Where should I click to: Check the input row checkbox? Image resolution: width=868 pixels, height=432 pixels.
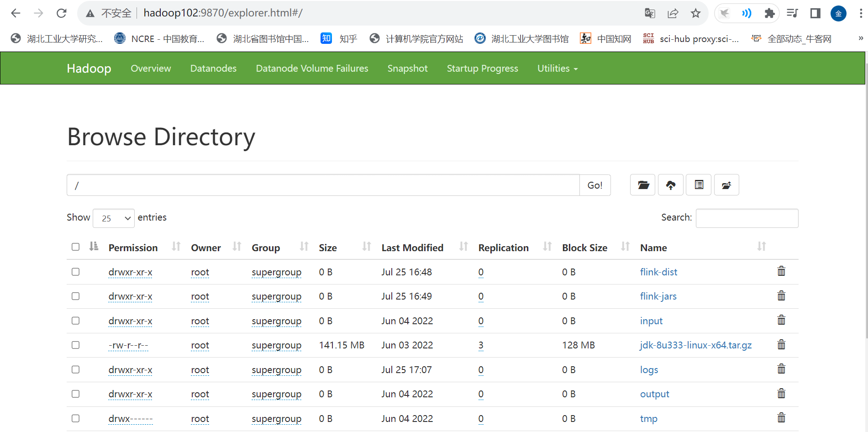pos(76,321)
